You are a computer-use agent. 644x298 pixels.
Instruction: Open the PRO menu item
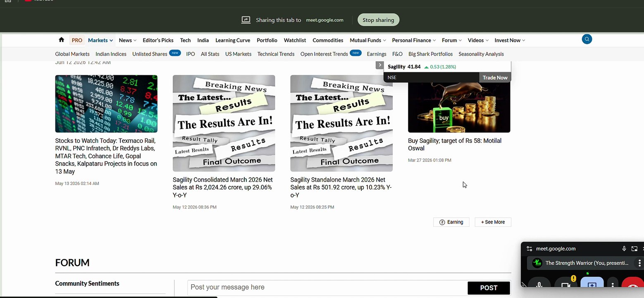(x=77, y=40)
